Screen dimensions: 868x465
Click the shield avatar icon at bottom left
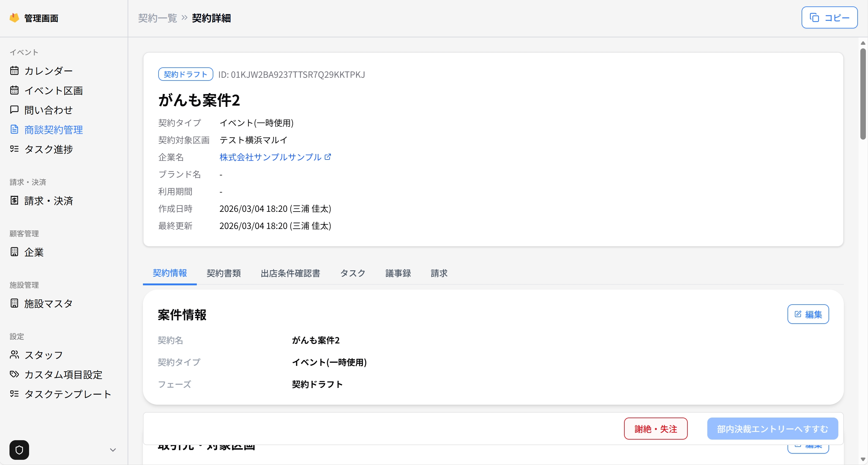(x=19, y=450)
